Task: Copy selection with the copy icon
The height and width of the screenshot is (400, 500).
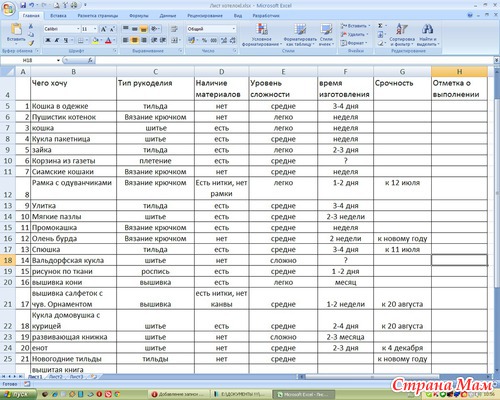Action: click(x=31, y=34)
